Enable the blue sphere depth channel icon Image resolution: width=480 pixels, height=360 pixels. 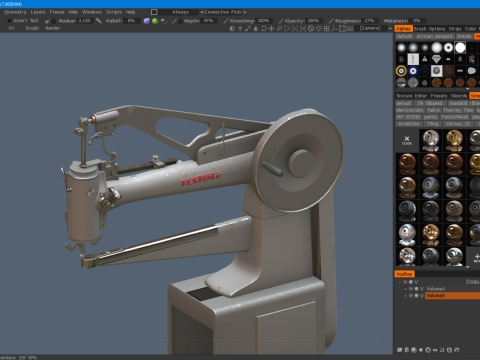click(146, 21)
